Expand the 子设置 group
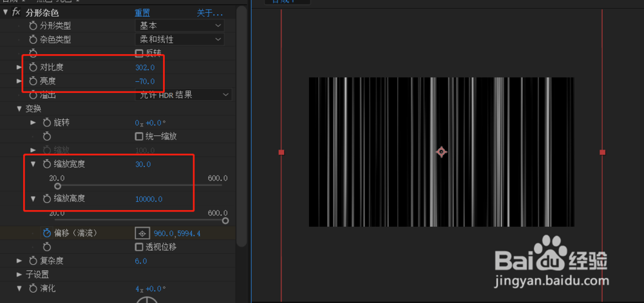The width and height of the screenshot is (644, 303). (x=19, y=274)
